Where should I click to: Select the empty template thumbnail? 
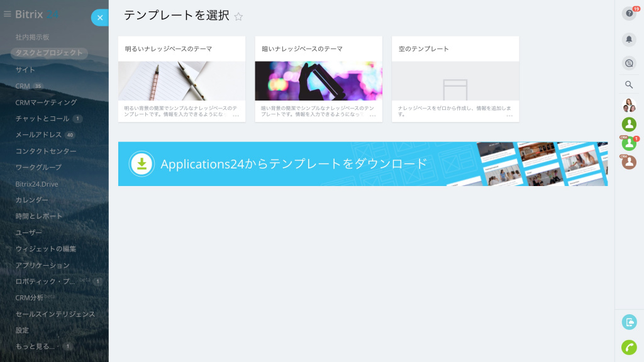coord(455,81)
